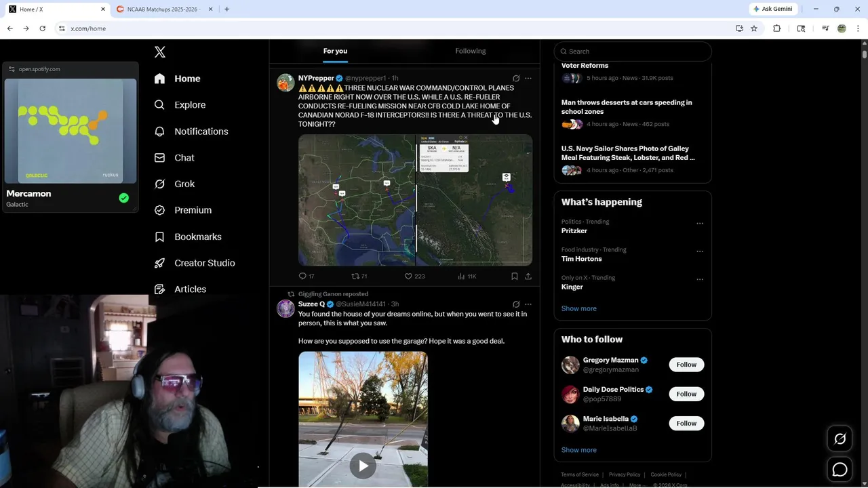Image resolution: width=868 pixels, height=488 pixels.
Task: Open Terms of Service link
Action: pyautogui.click(x=580, y=474)
